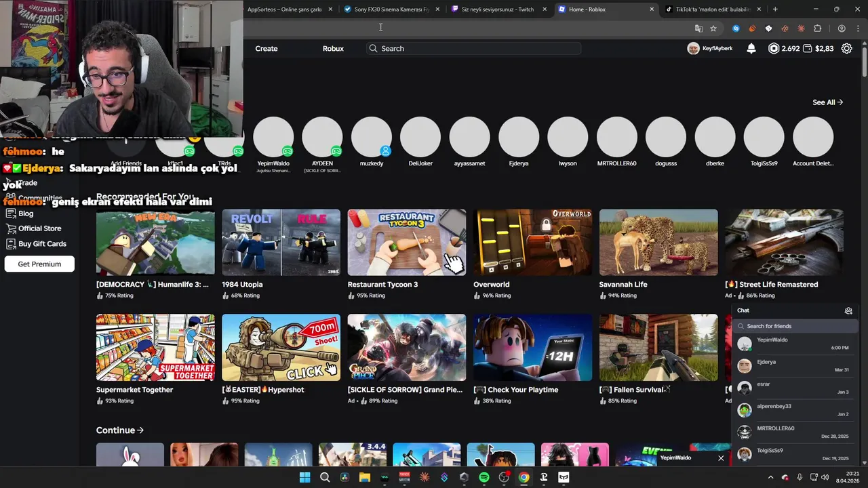This screenshot has width=868, height=488.
Task: Click the Chrome icon in the taskbar
Action: [x=524, y=477]
